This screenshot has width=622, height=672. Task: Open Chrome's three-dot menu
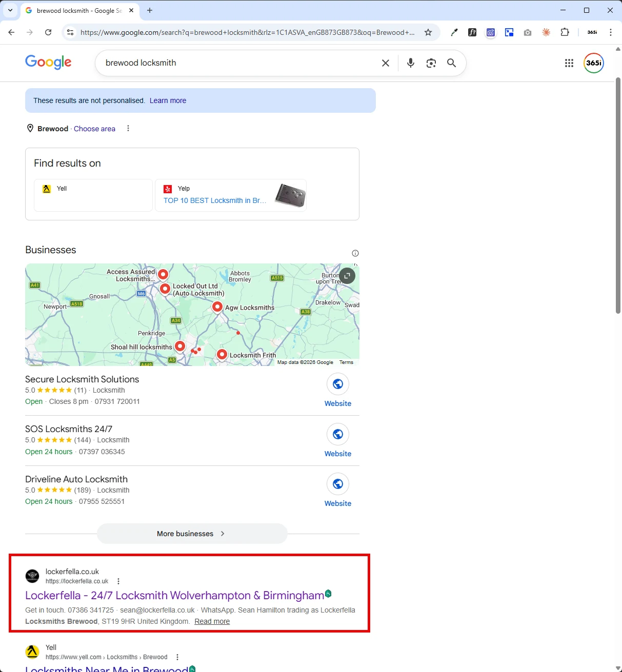click(x=611, y=32)
